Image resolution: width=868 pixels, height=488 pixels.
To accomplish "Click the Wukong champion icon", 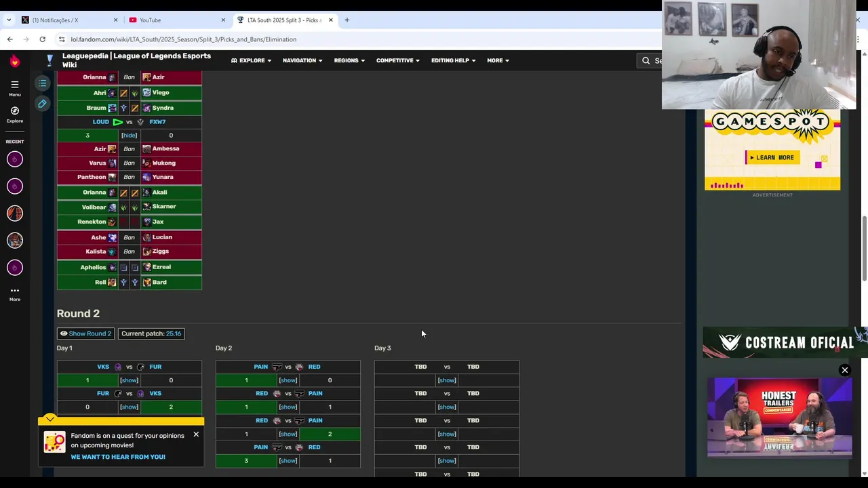I will (x=146, y=163).
